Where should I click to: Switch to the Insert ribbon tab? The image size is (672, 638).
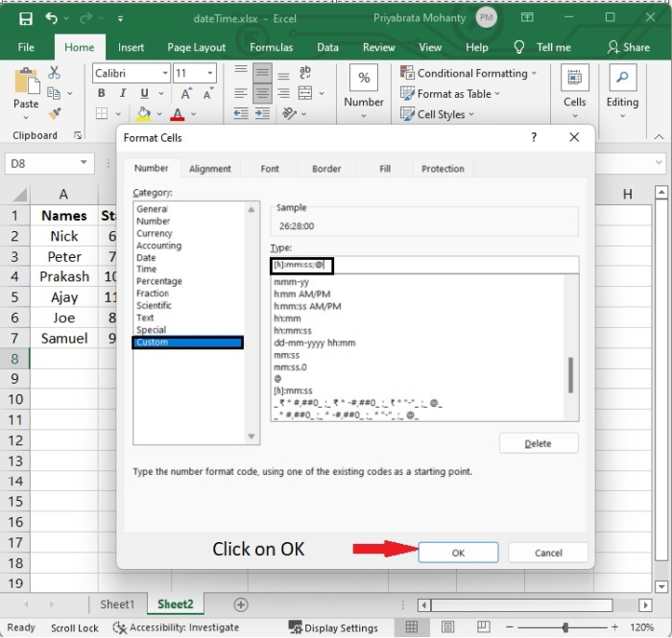pyautogui.click(x=131, y=47)
